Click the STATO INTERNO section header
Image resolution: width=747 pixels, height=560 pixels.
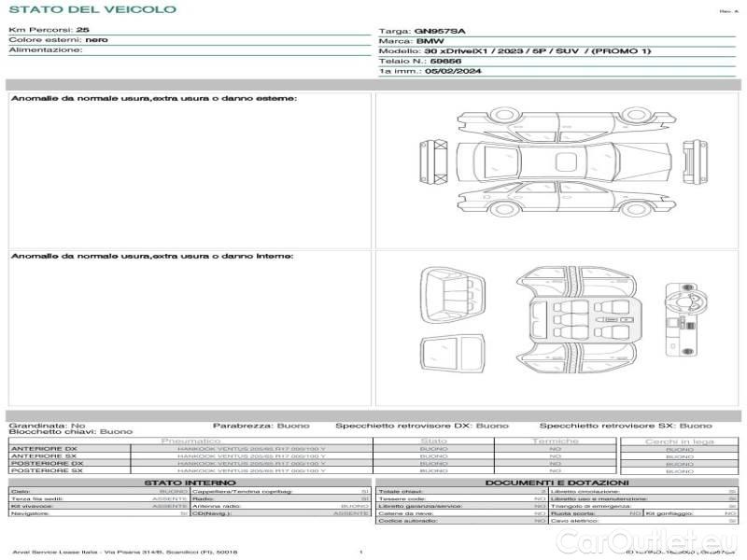point(190,483)
